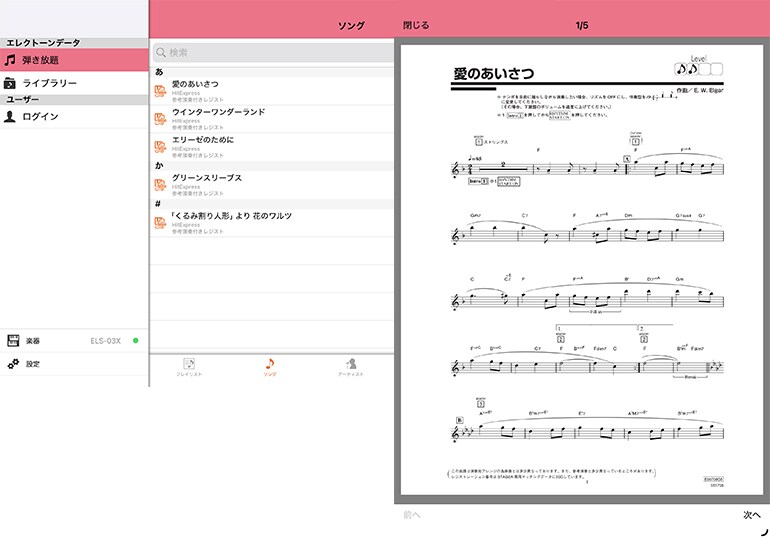Click the HitExpress icon for 愛のあいさつ
This screenshot has height=538, width=770.
pos(160,91)
